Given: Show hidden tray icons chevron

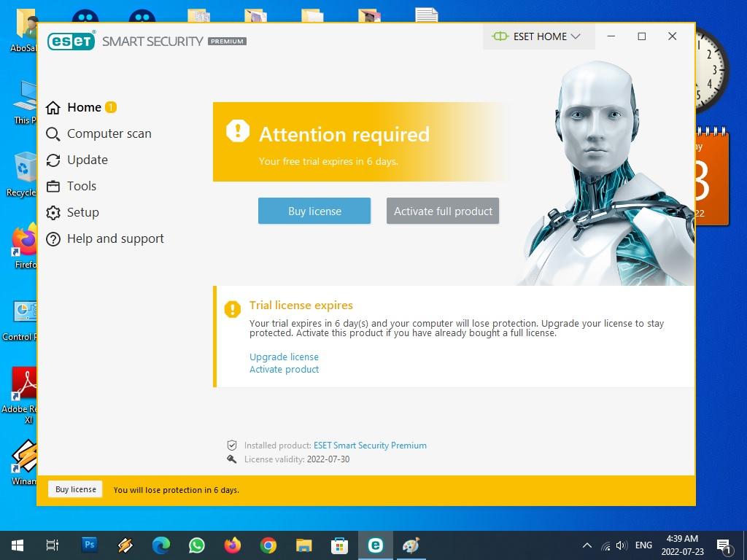Looking at the screenshot, I should 587,545.
